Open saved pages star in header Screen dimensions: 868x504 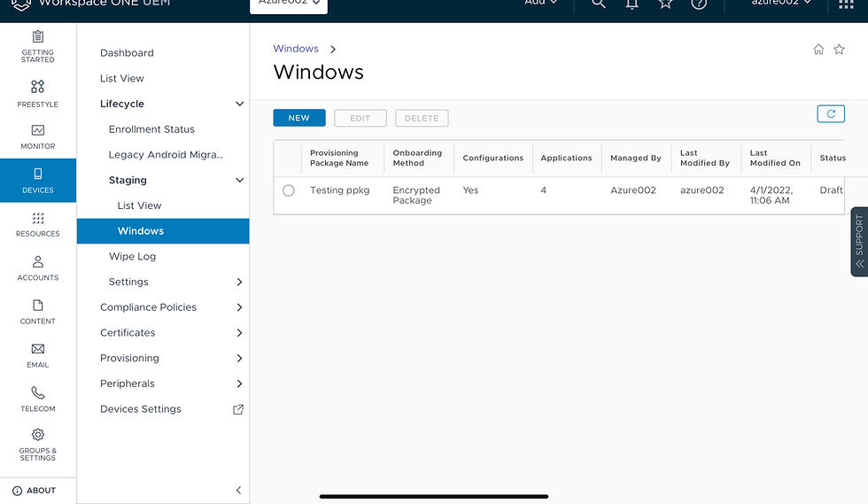(x=665, y=4)
